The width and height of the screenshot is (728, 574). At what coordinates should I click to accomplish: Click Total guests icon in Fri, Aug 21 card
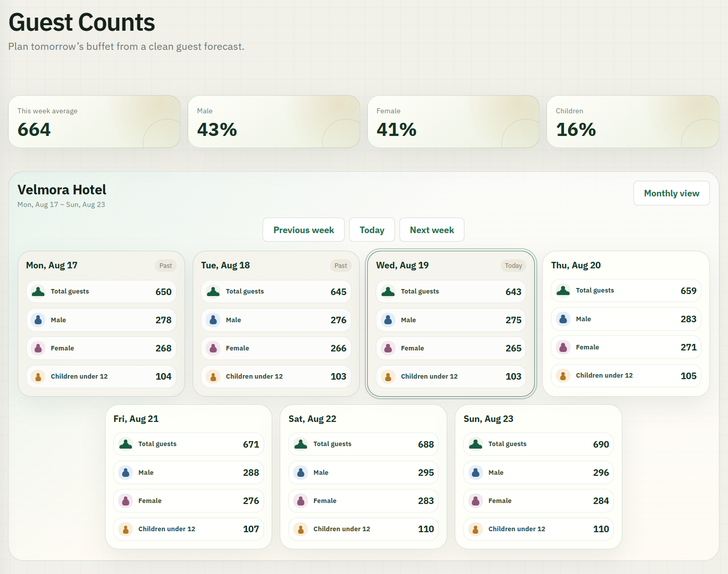pyautogui.click(x=126, y=444)
